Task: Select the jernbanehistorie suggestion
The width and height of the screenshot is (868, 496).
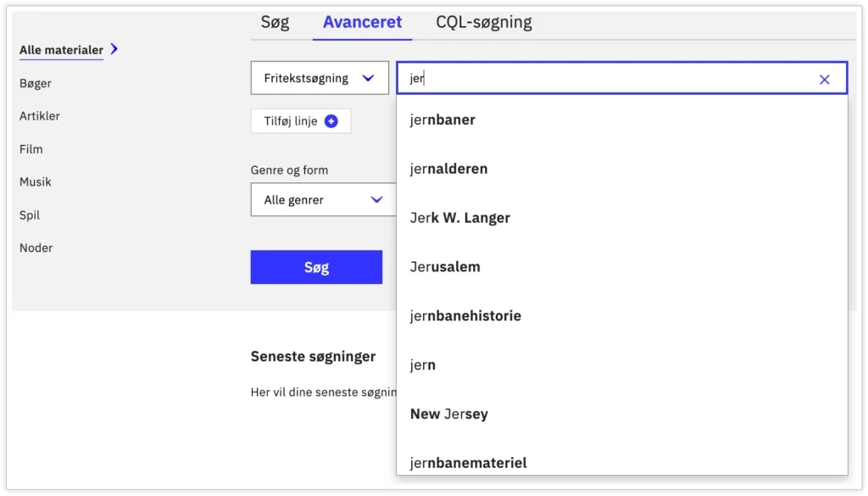Action: coord(465,316)
